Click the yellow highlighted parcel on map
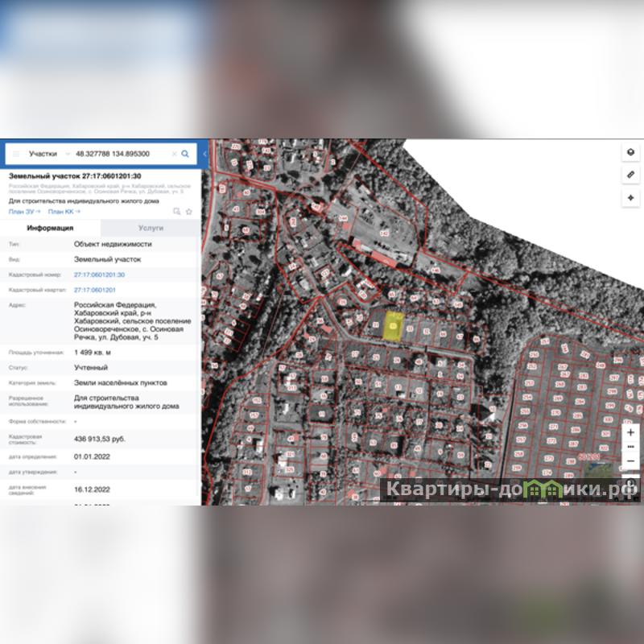This screenshot has width=644, height=644. [394, 326]
